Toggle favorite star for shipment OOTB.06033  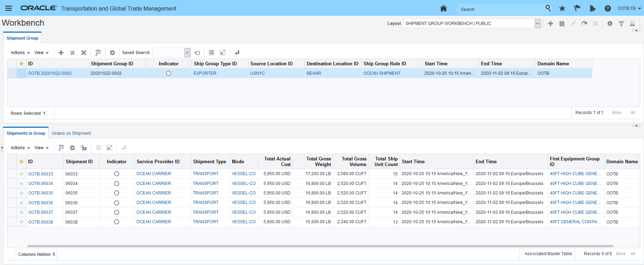coord(21,174)
